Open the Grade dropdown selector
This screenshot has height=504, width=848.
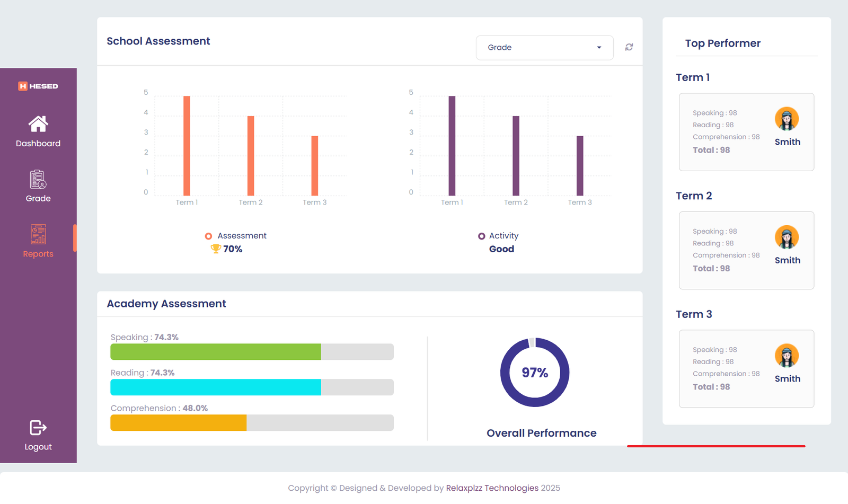pos(544,48)
